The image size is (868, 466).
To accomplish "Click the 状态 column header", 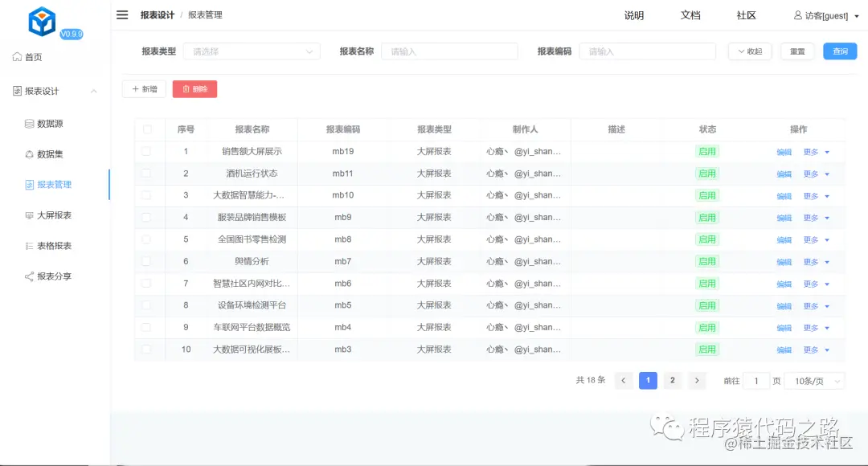I will point(707,129).
